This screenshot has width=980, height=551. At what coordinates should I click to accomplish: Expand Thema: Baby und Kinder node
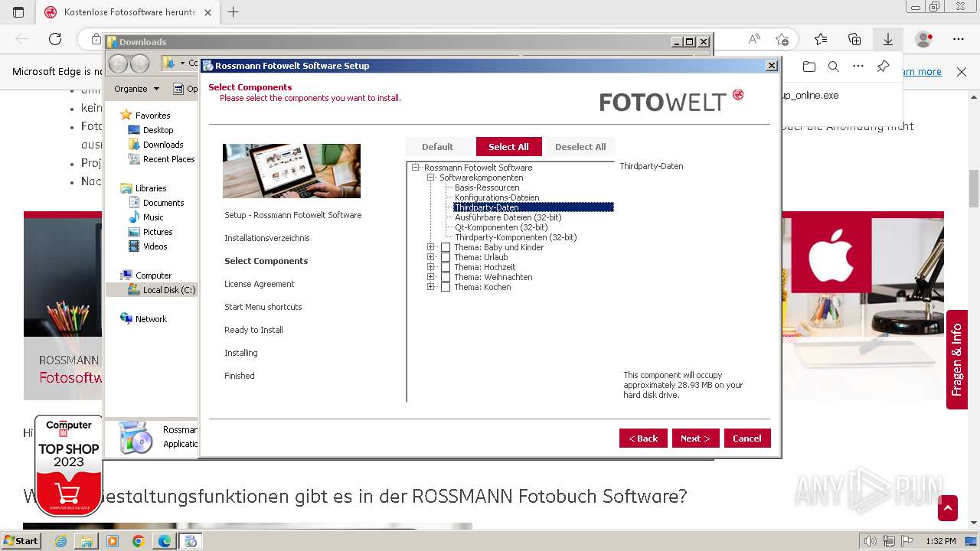coord(431,247)
